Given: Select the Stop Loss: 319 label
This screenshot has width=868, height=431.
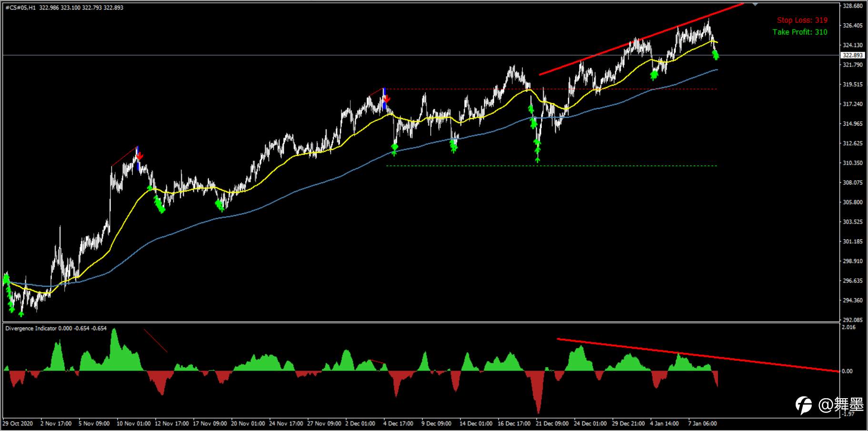Looking at the screenshot, I should coord(802,20).
